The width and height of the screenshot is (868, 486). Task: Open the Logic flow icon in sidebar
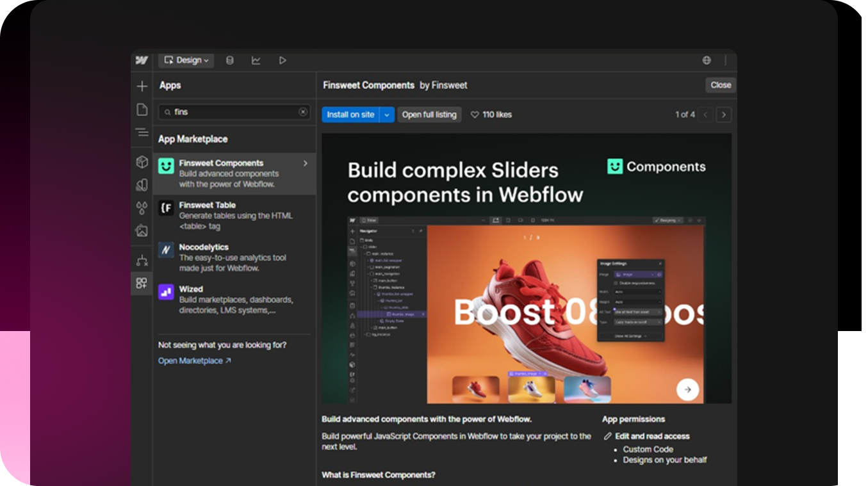[142, 261]
